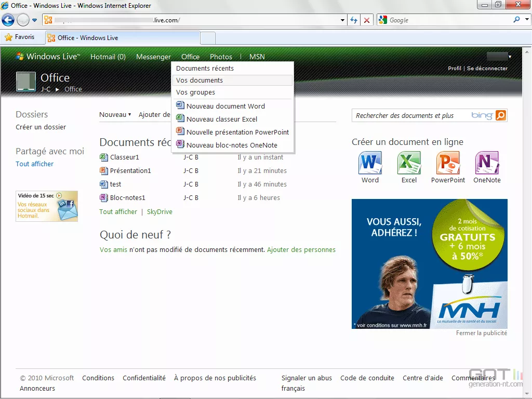Click Tout afficher under recent documents
Viewport: 532px width, 399px height.
[118, 212]
